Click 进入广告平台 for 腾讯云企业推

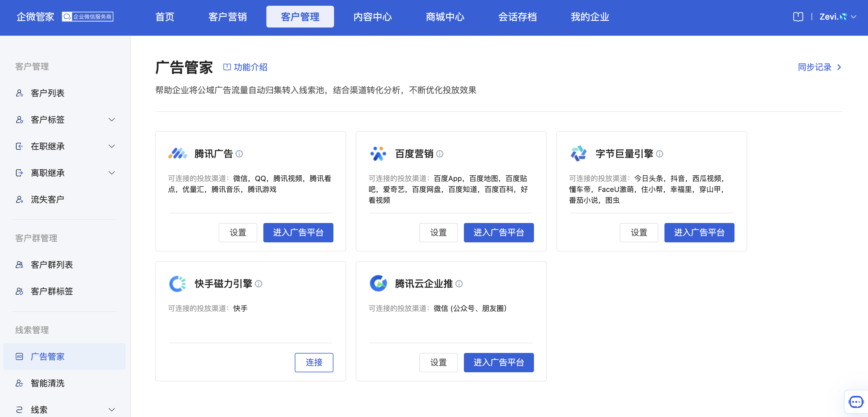(499, 362)
